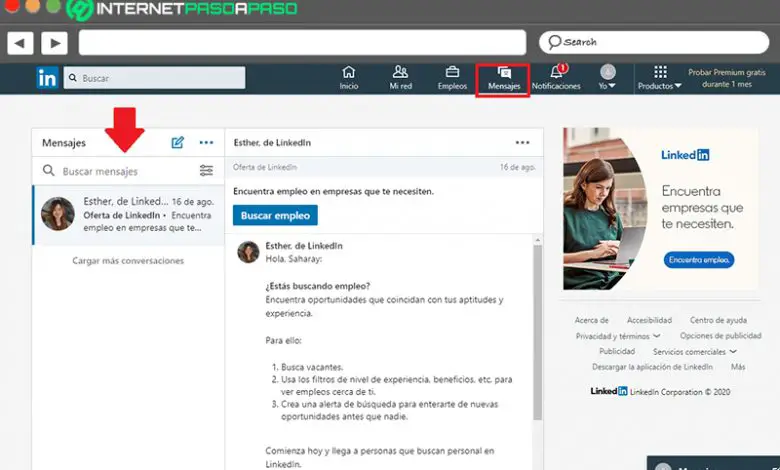The width and height of the screenshot is (780, 470).
Task: Click the Mensajes panel heading
Action: click(64, 143)
